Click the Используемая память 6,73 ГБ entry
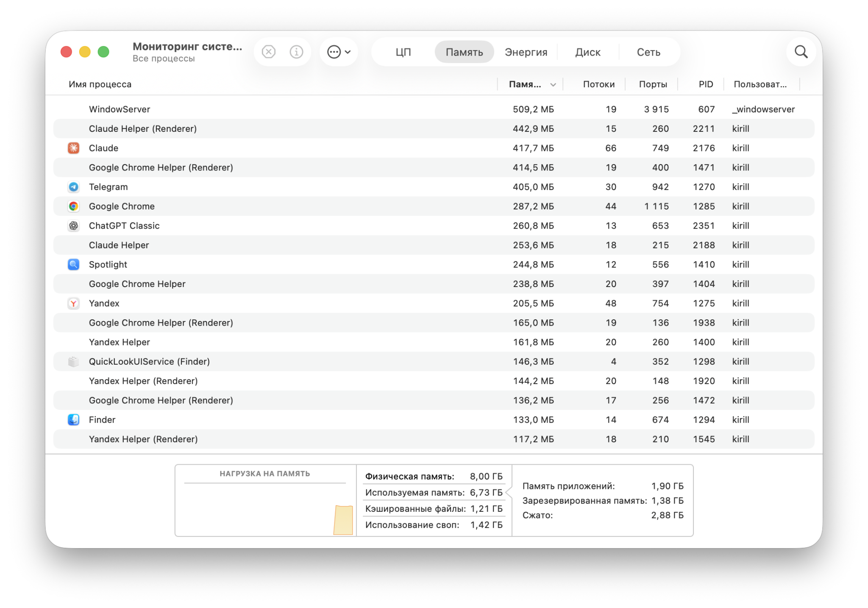 coord(434,493)
